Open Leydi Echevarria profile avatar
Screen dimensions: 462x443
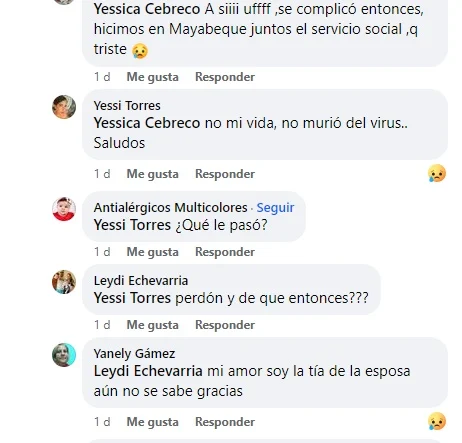pyautogui.click(x=64, y=282)
